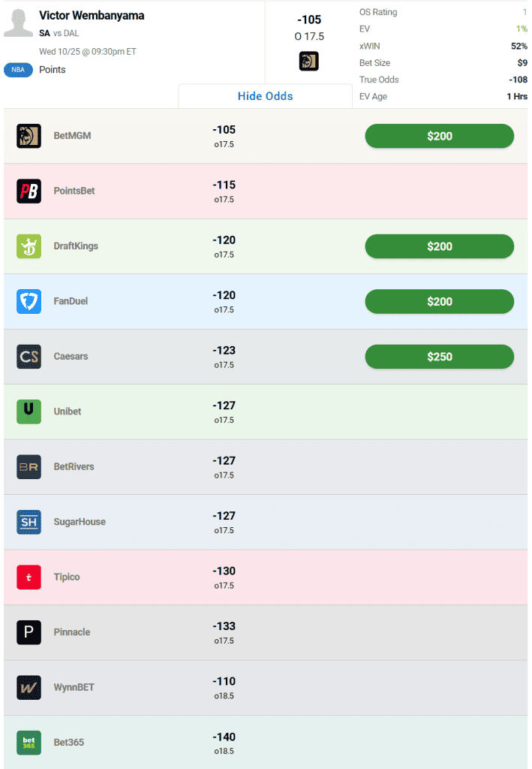Click the Caesars CS logo icon
The width and height of the screenshot is (532, 769).
(29, 357)
